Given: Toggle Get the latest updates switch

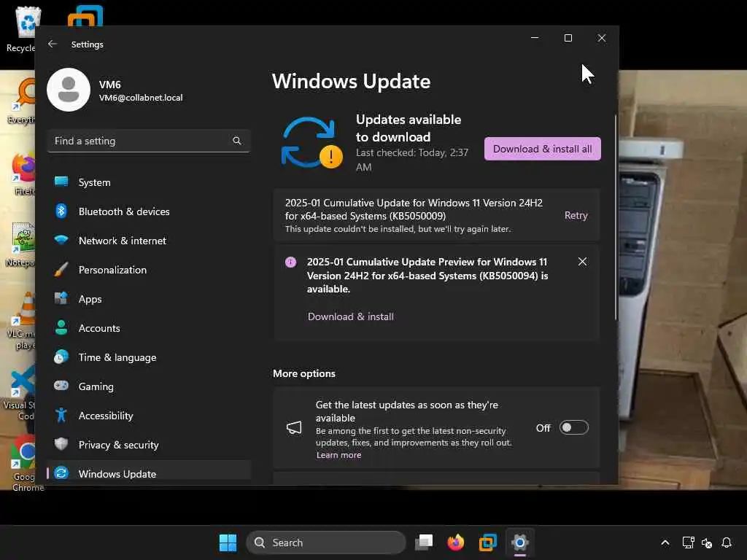Looking at the screenshot, I should pyautogui.click(x=573, y=427).
